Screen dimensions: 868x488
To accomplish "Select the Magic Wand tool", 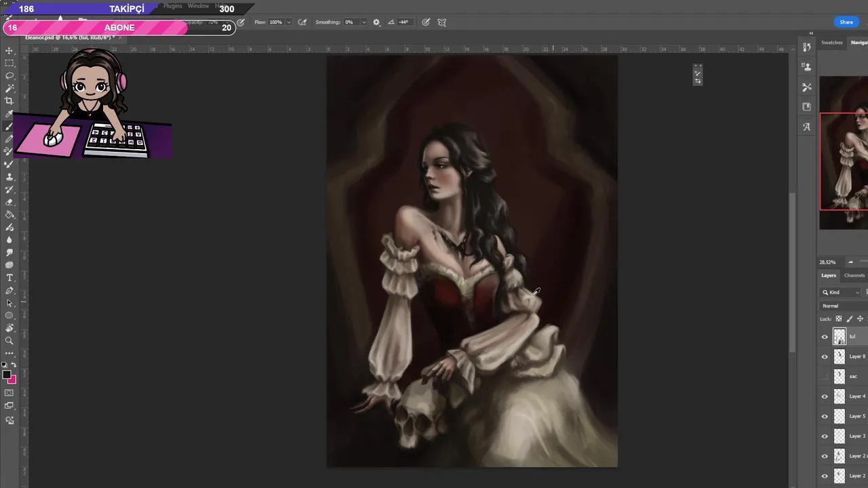I will point(9,88).
